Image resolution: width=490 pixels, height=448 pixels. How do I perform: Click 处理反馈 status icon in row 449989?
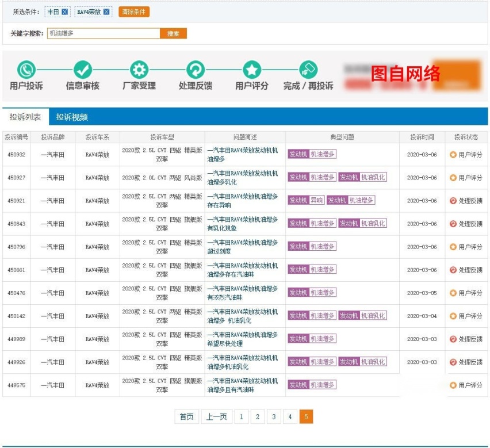click(453, 339)
